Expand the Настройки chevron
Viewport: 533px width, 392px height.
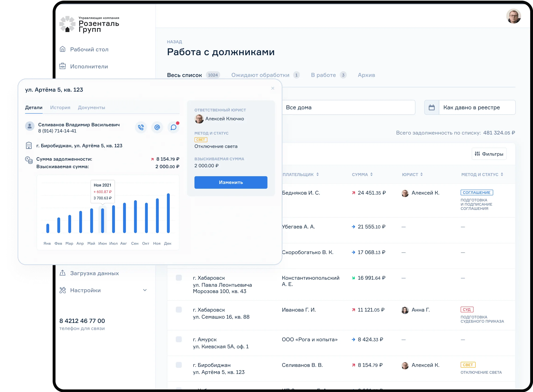(145, 290)
